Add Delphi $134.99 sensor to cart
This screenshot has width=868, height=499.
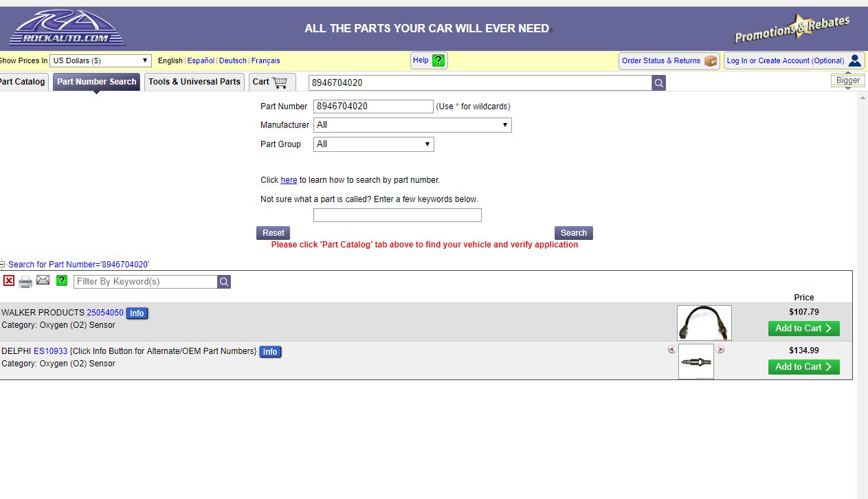[804, 367]
